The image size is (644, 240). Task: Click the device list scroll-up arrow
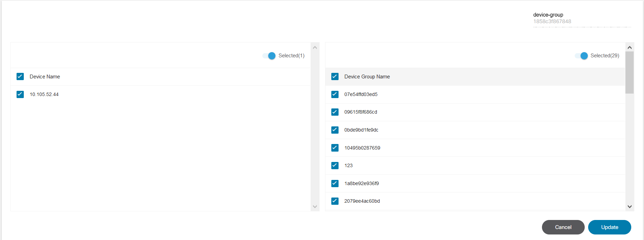tap(315, 48)
